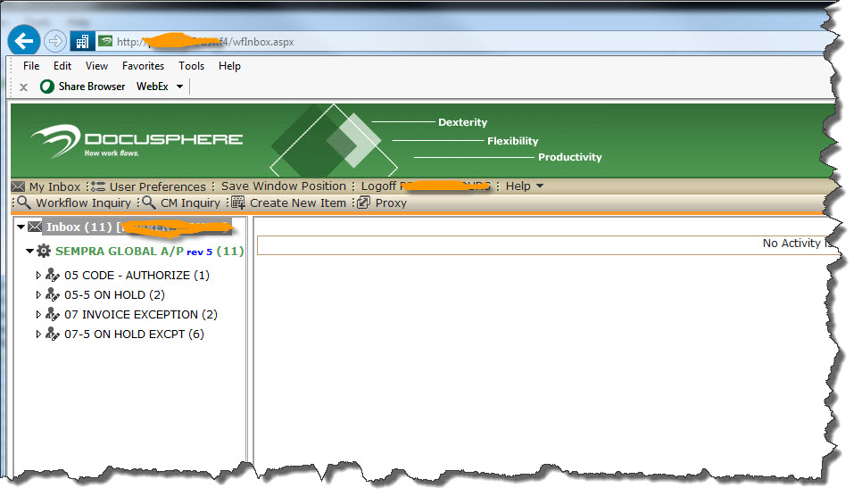Click the CM Inquiry magnifier icon
The width and height of the screenshot is (862, 504).
[x=148, y=202]
